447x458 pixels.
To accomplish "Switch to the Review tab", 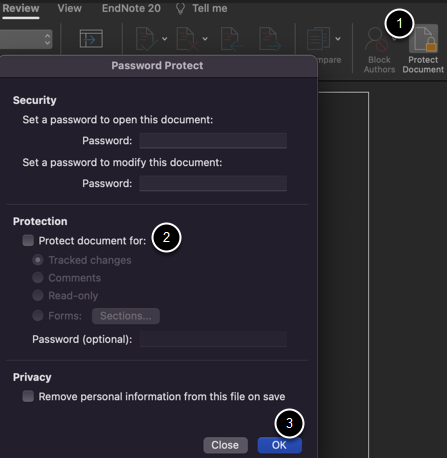I will point(21,8).
